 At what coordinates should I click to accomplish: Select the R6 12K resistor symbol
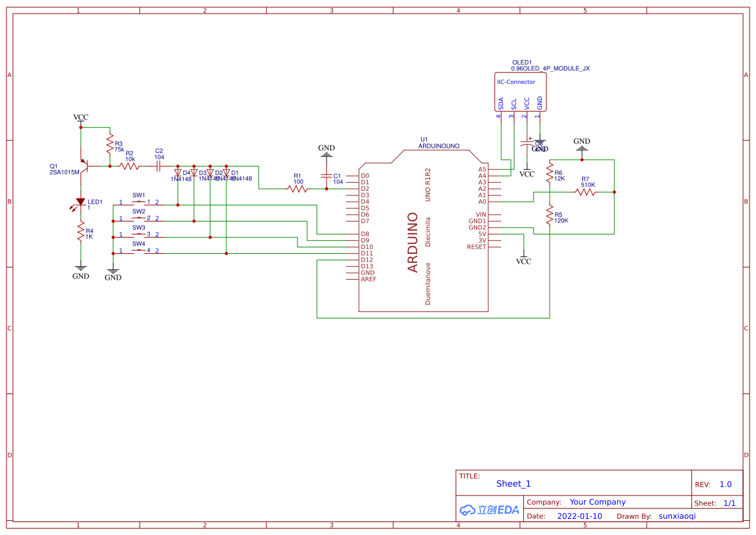coord(549,173)
